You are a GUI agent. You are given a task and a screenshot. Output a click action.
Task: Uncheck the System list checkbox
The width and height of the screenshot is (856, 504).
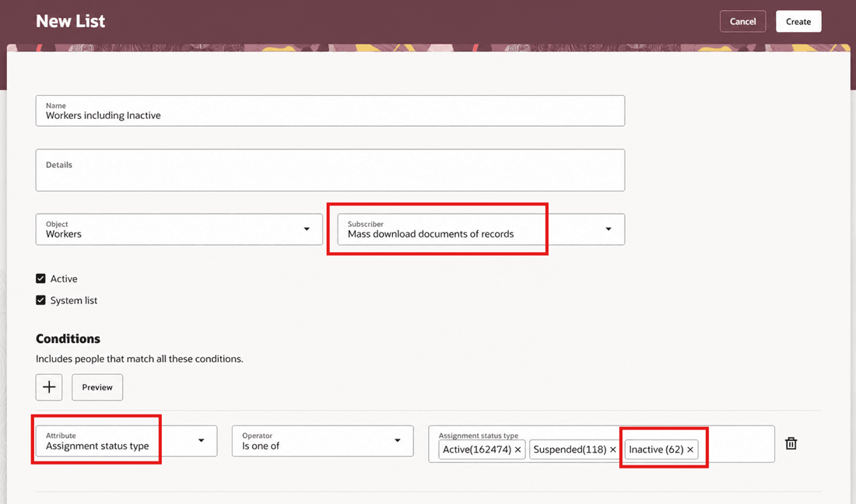40,300
